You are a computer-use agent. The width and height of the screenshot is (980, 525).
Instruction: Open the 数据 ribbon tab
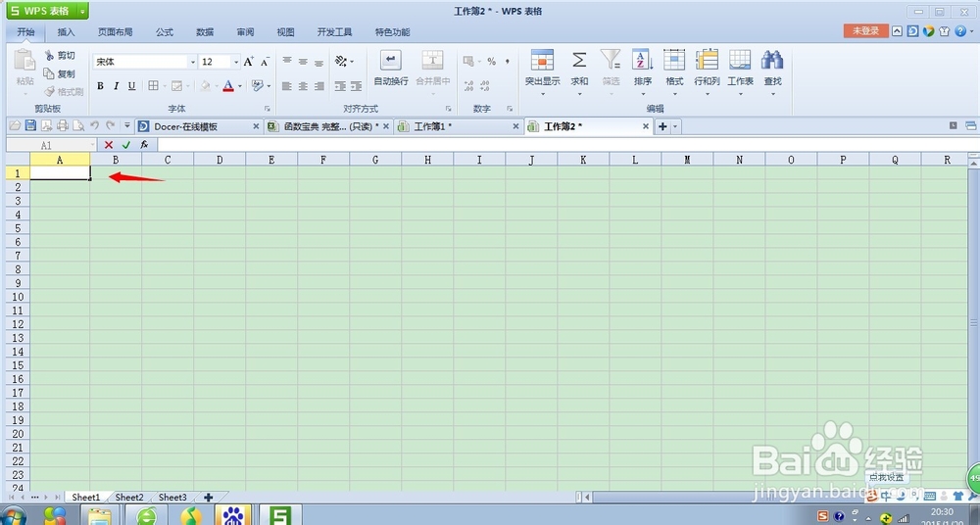(x=205, y=32)
